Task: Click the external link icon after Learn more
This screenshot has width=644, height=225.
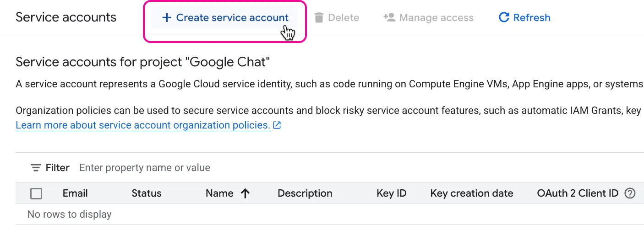Action: [x=277, y=125]
